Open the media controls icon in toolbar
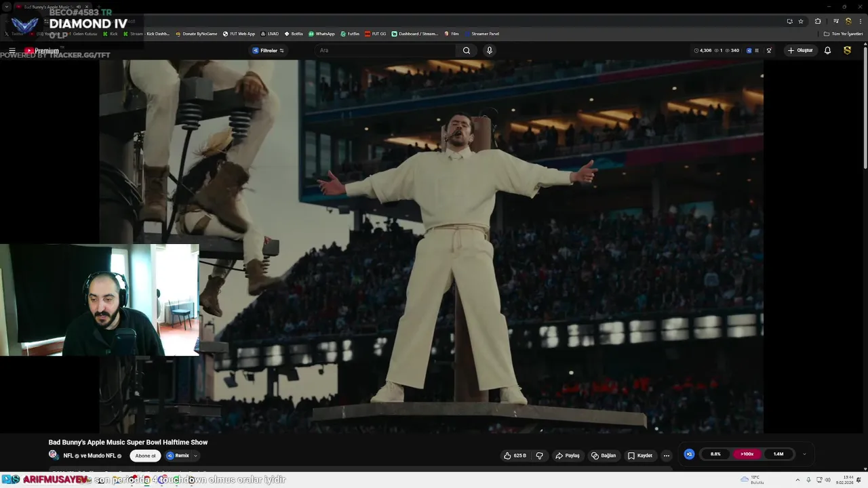 pos(836,21)
